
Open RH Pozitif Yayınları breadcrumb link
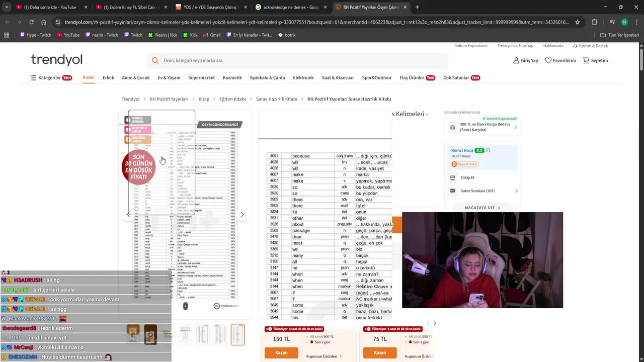pos(169,99)
